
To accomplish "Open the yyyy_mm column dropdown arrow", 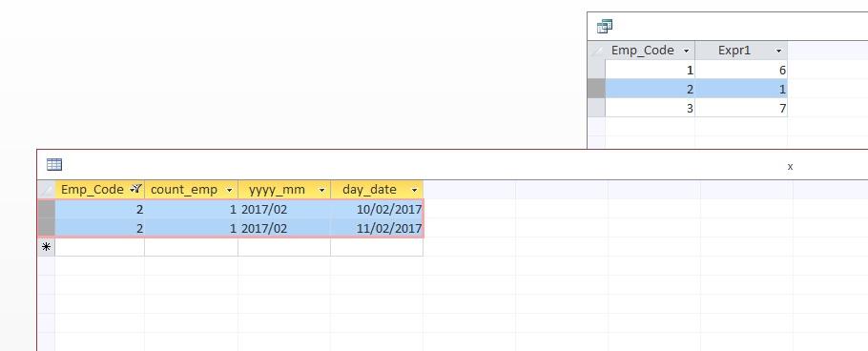I will point(321,190).
